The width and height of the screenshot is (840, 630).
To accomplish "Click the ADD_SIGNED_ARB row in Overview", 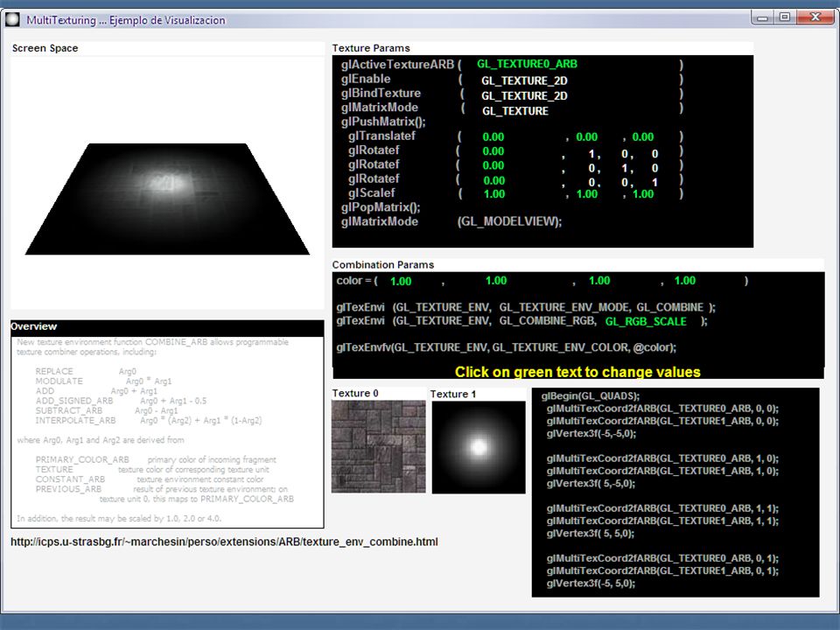I will coord(121,401).
